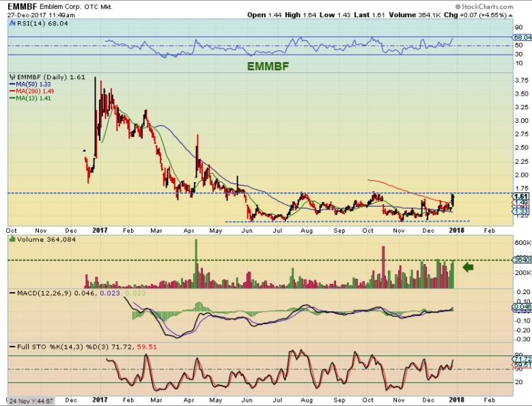Click the volume bars icon beside Volume 364,084
The width and height of the screenshot is (532, 406).
click(12, 240)
